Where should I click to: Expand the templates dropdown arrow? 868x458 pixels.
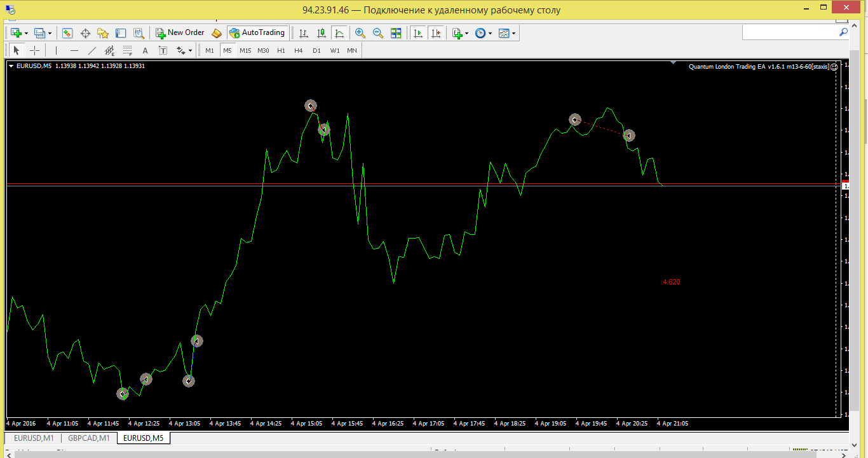point(513,33)
